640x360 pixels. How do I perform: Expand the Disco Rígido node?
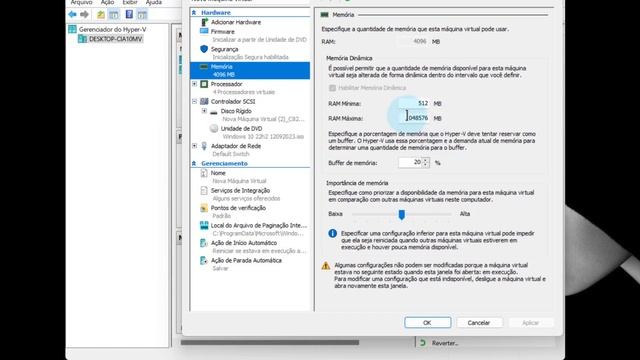tap(204, 111)
